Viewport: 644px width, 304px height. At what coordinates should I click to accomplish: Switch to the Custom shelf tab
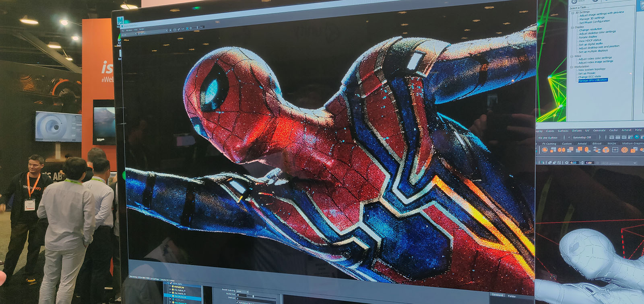click(x=567, y=144)
